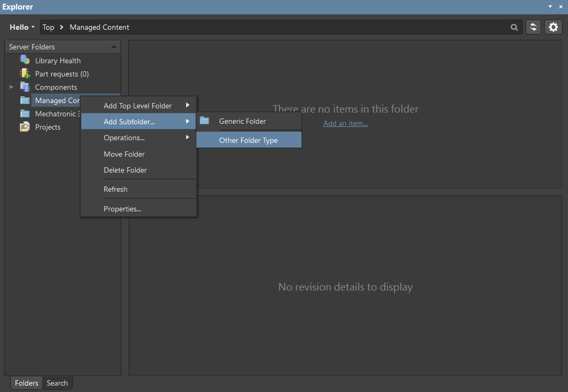Switch to the Search tab
Viewport: 568px width, 392px height.
click(57, 383)
